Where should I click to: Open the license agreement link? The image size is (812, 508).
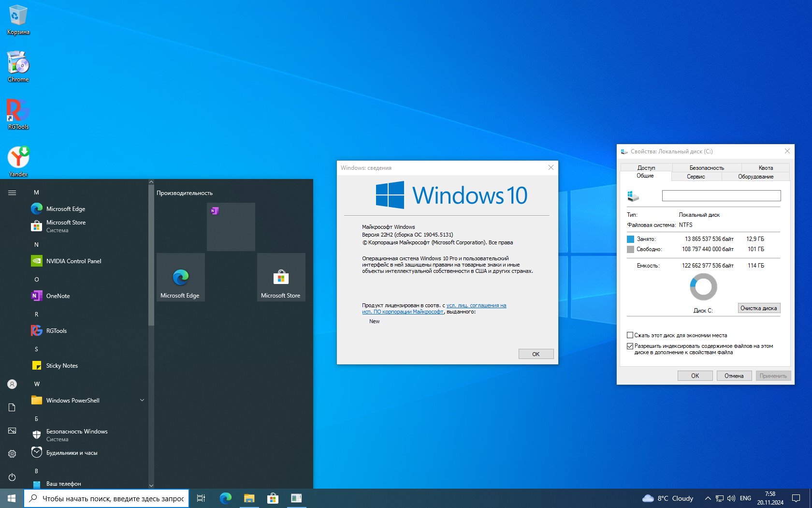coord(476,306)
